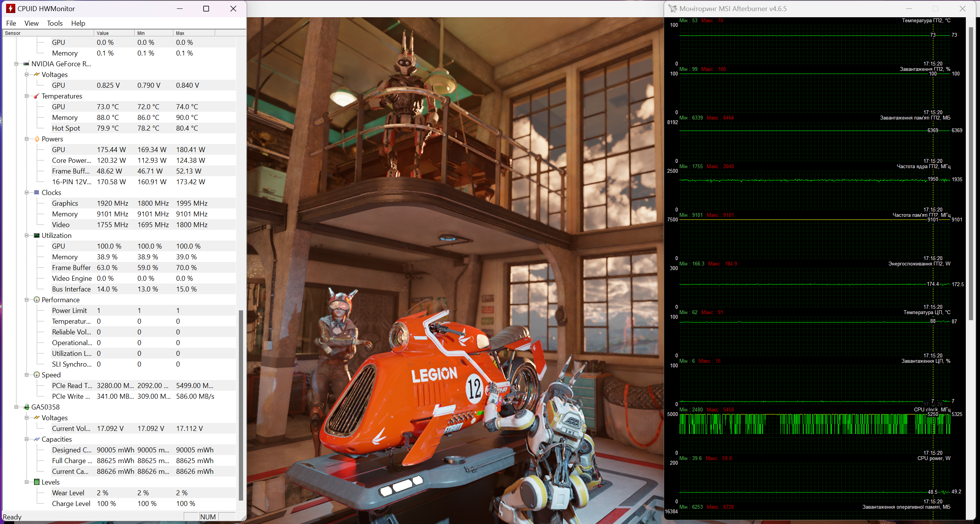
Task: Click the GA50358 battery icon
Action: tap(26, 407)
